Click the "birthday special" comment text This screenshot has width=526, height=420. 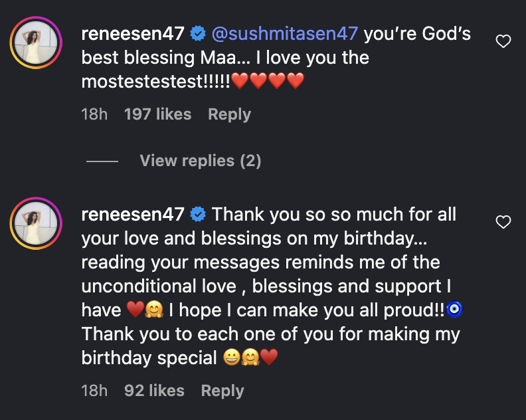[x=149, y=358]
